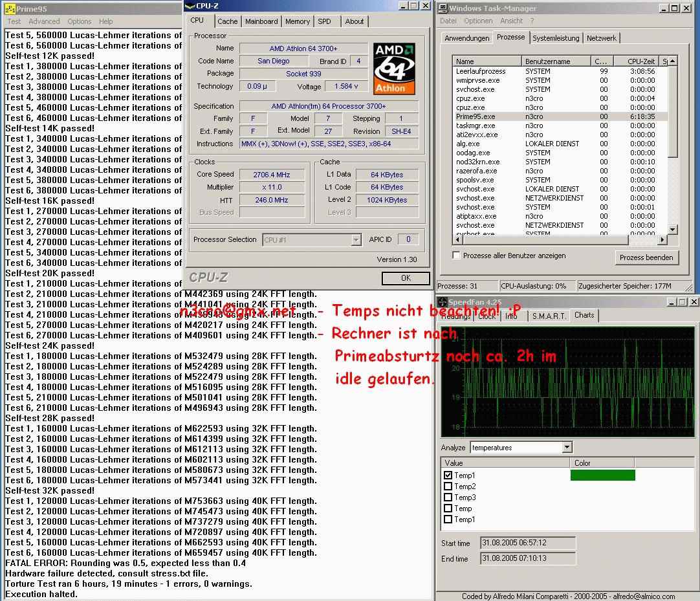Click the End time field in SpeedFan

point(528,558)
